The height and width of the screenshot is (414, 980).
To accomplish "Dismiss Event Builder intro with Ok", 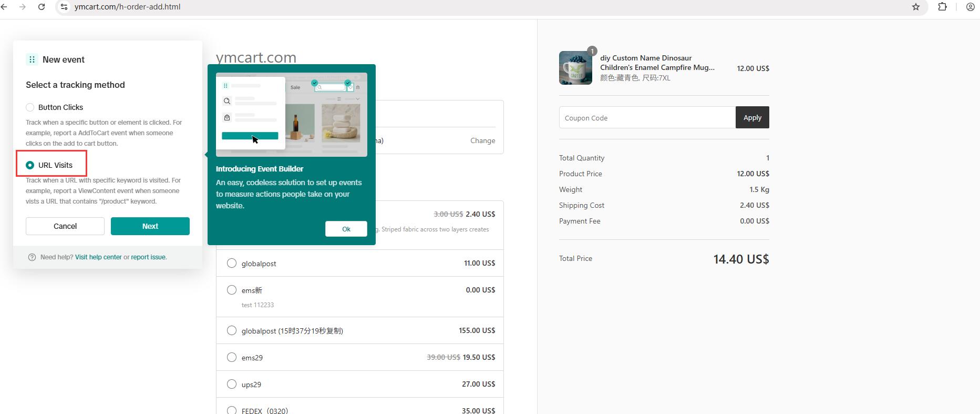I will pos(346,229).
